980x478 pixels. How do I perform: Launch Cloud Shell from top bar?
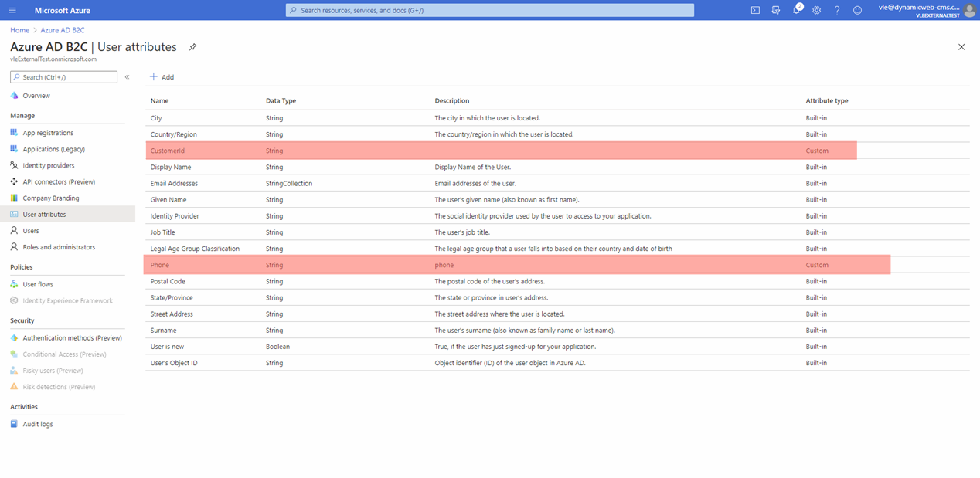click(755, 10)
